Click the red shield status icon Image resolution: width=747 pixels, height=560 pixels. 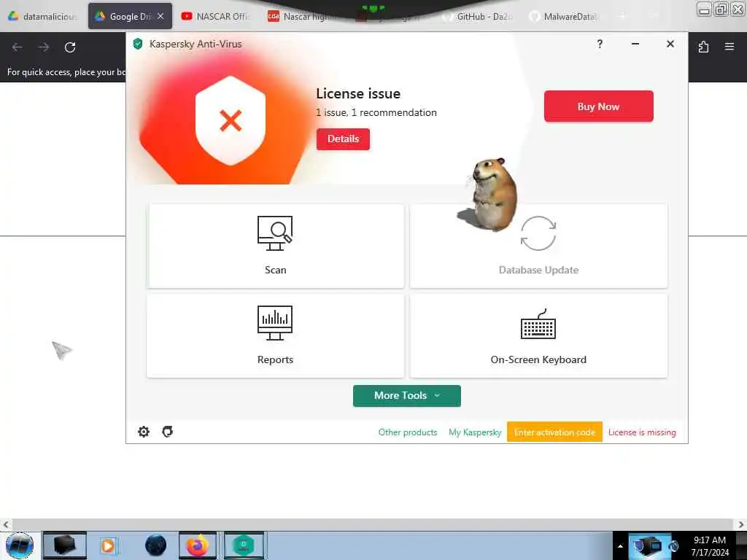coord(231,120)
